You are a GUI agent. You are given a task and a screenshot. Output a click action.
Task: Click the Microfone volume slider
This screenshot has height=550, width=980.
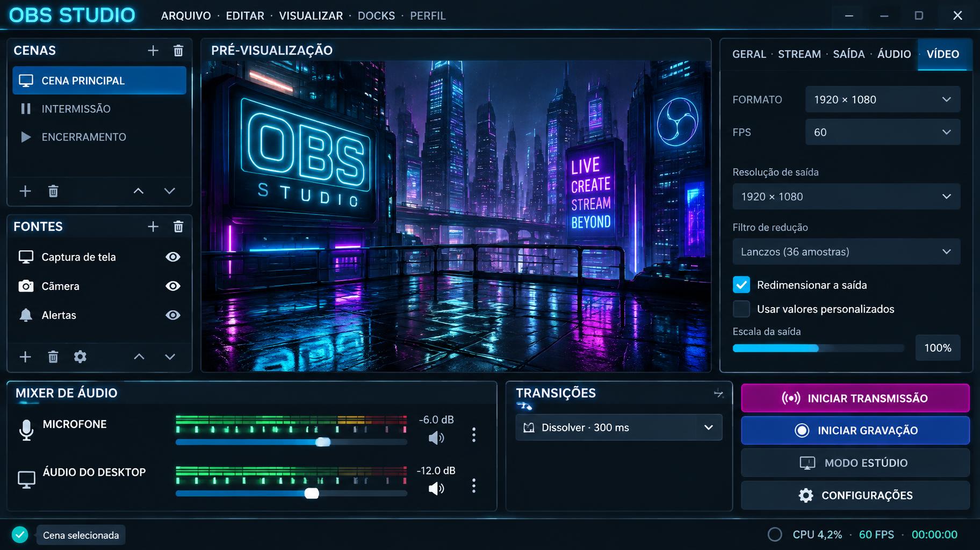(291, 442)
